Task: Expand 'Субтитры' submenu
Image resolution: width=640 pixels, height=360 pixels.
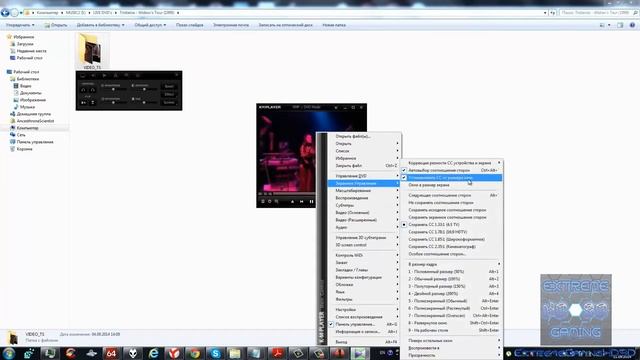Action: tap(364, 205)
